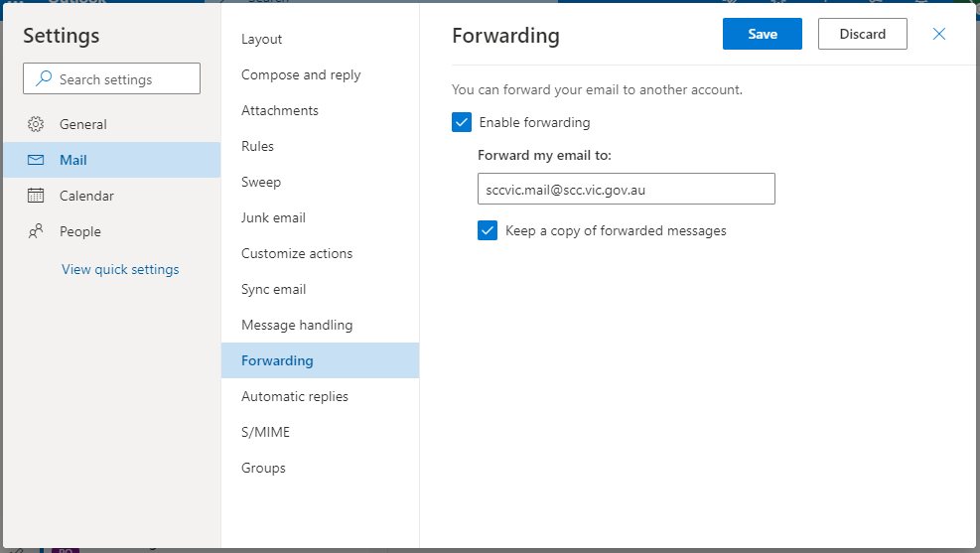980x553 pixels.
Task: Click into the Search settings box
Action: click(119, 78)
